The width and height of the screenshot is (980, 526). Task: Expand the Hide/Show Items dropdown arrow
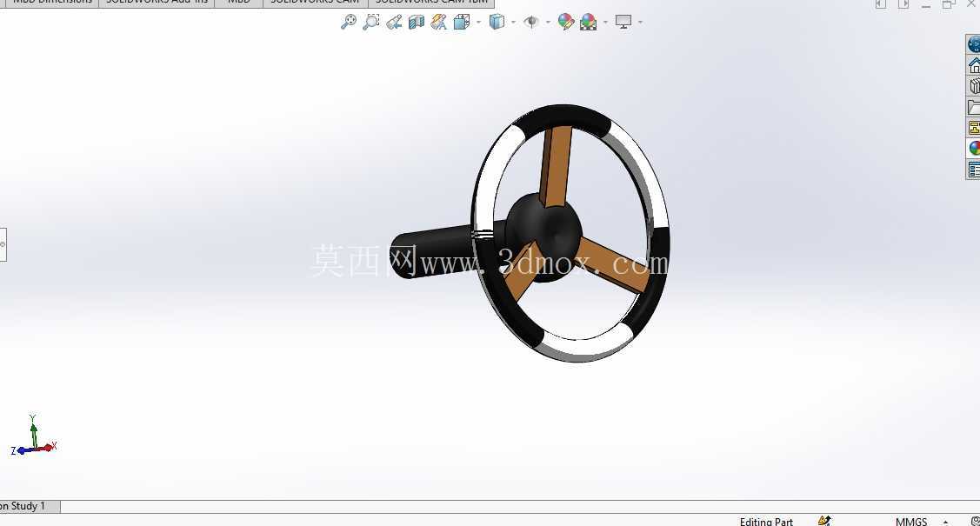tap(548, 23)
